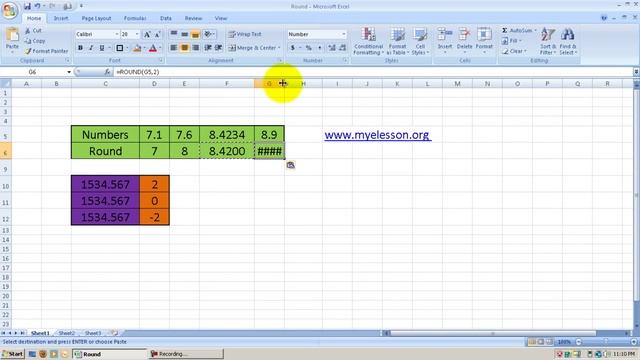Open the font size dropdown

137,34
